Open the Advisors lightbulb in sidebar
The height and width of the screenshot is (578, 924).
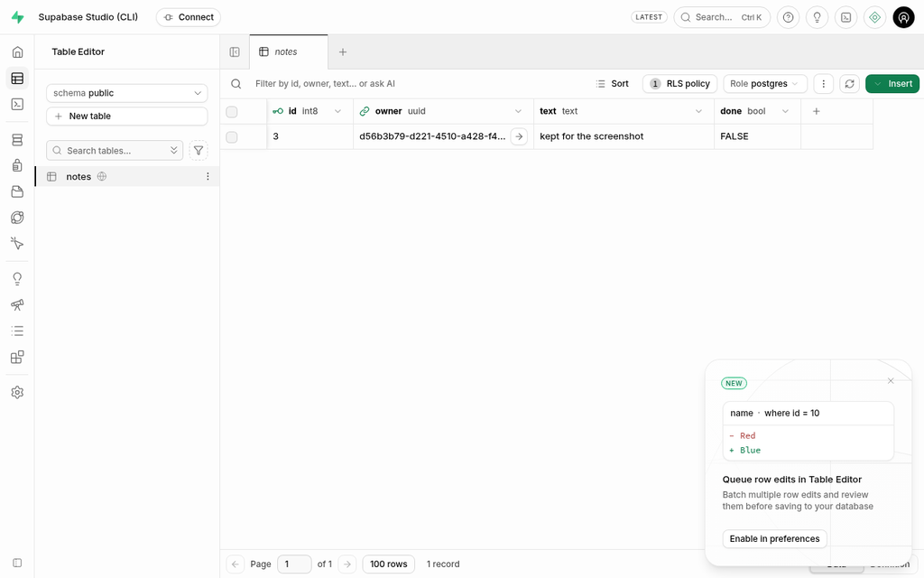pos(17,279)
